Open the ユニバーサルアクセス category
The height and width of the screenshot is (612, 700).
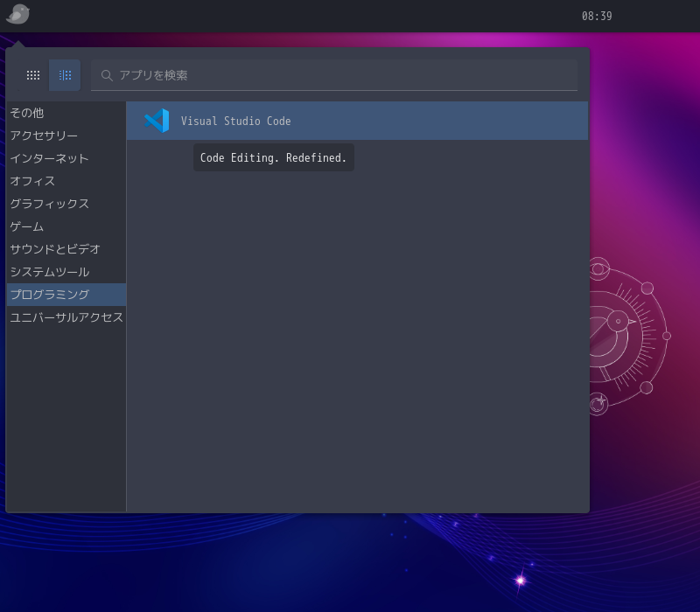pyautogui.click(x=66, y=317)
